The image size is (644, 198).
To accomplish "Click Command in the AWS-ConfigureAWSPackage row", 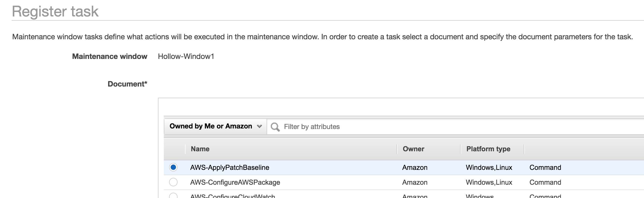I will coord(545,182).
